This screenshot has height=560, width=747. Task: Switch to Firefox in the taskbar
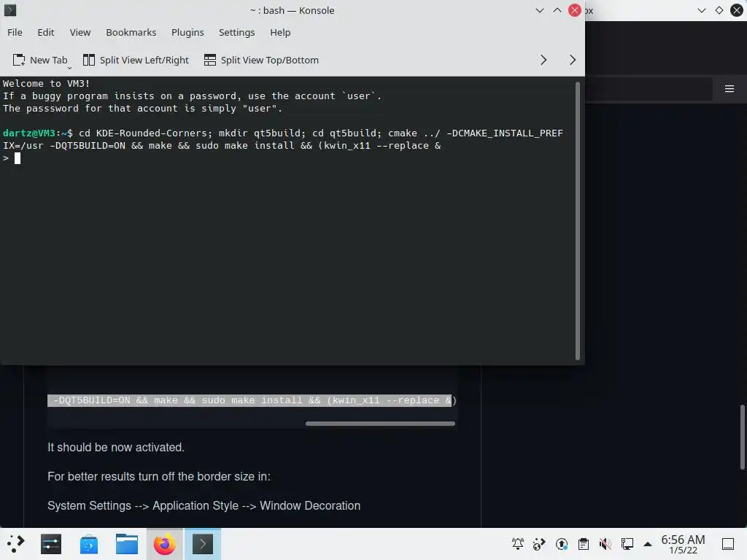pyautogui.click(x=164, y=544)
